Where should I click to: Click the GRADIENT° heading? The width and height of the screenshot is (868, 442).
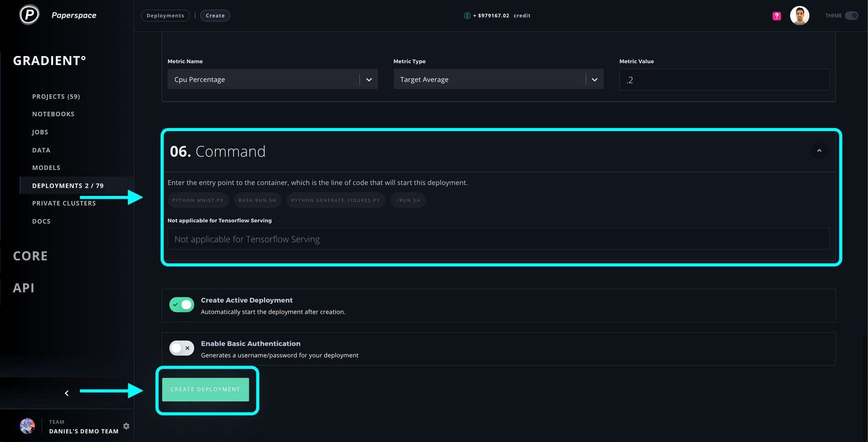[49, 61]
